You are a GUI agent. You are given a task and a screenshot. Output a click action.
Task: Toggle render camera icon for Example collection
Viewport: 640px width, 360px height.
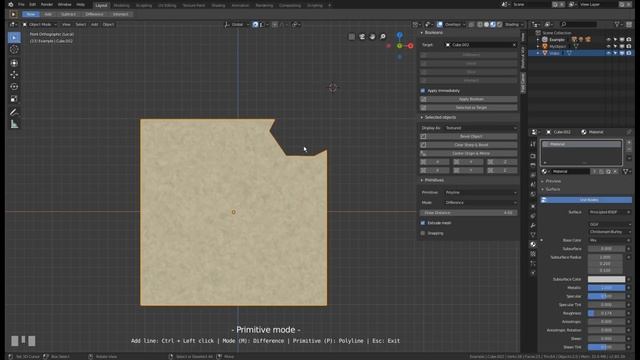(x=629, y=40)
